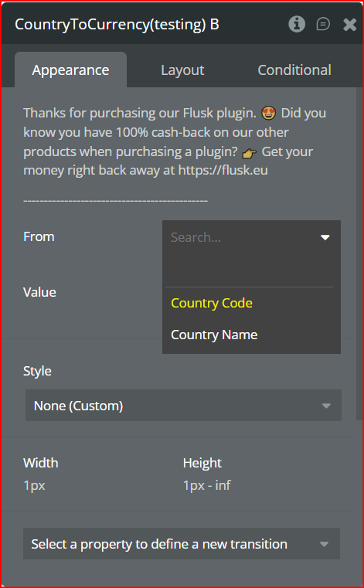The width and height of the screenshot is (364, 588).
Task: Open the element info documentation icon
Action: [x=297, y=25]
